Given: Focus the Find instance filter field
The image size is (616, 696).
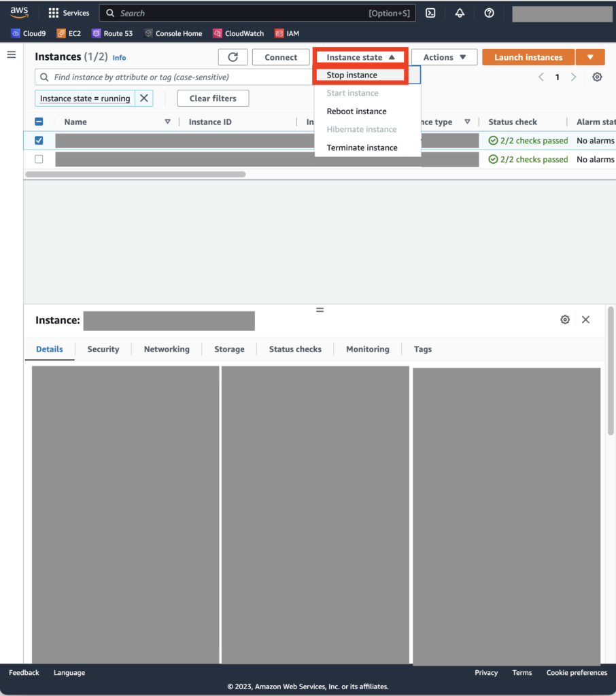Looking at the screenshot, I should pyautogui.click(x=175, y=77).
